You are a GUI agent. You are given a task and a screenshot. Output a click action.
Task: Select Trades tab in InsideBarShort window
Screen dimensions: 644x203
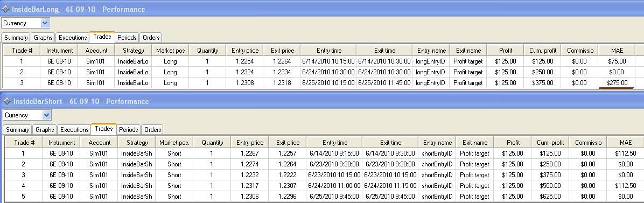point(103,129)
